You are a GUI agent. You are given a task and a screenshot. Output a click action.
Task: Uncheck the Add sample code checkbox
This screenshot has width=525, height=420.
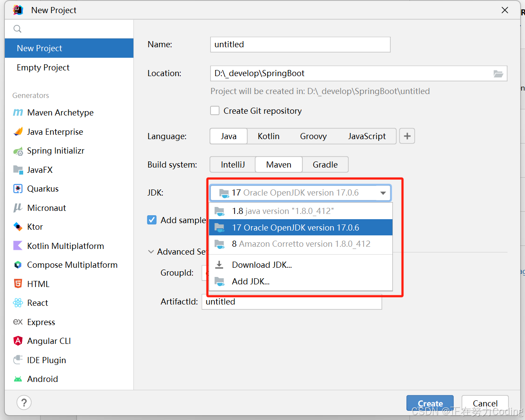152,220
